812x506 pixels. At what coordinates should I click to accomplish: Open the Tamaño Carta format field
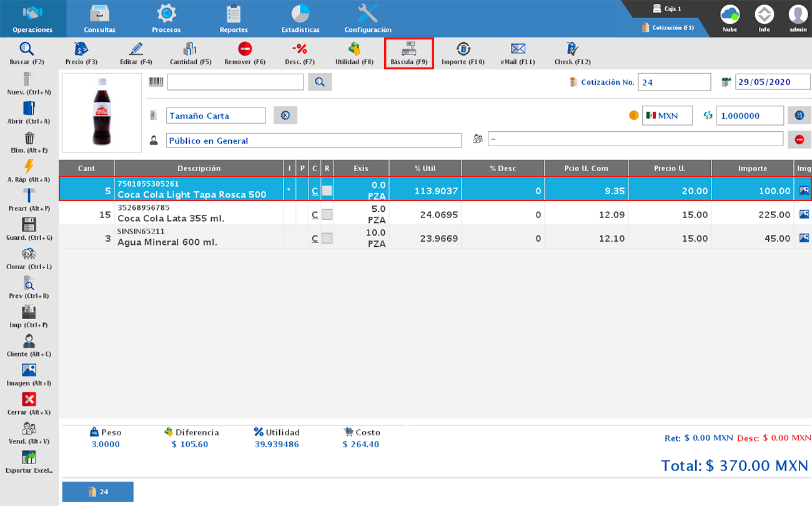(x=215, y=116)
